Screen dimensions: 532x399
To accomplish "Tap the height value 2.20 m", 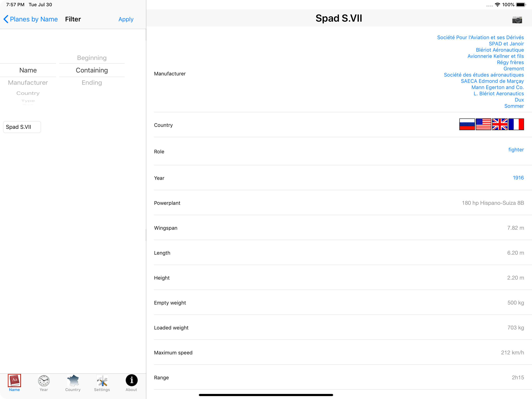I will click(515, 278).
